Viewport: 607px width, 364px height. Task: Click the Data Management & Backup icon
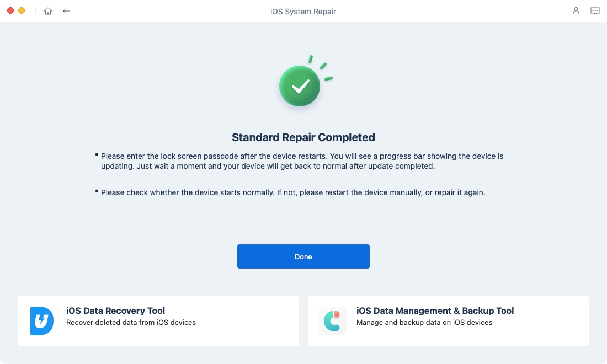coord(332,321)
